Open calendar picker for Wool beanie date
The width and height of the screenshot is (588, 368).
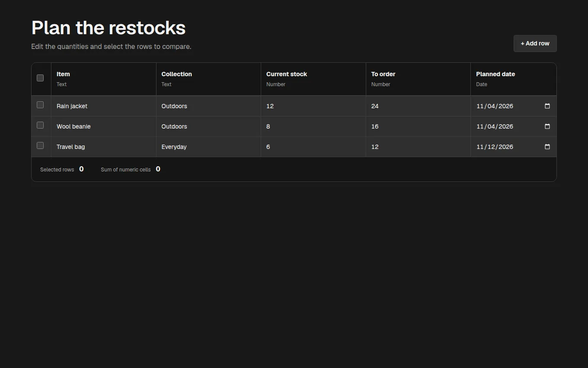pos(547,126)
